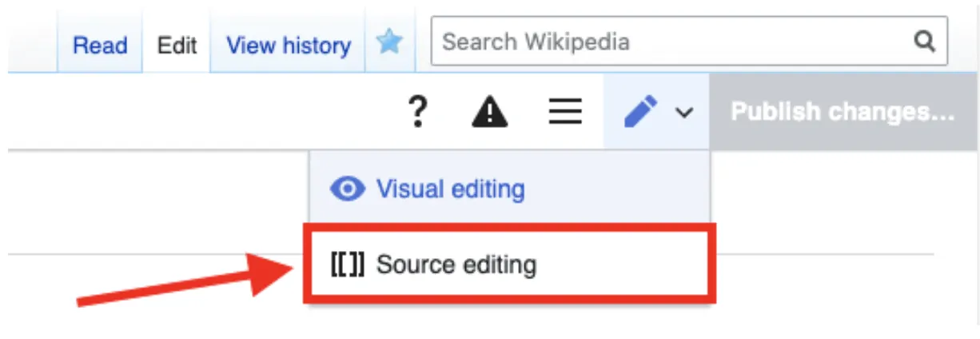Screen dimensions: 980x339
Task: Click the magnifying glass search icon
Action: point(924,42)
